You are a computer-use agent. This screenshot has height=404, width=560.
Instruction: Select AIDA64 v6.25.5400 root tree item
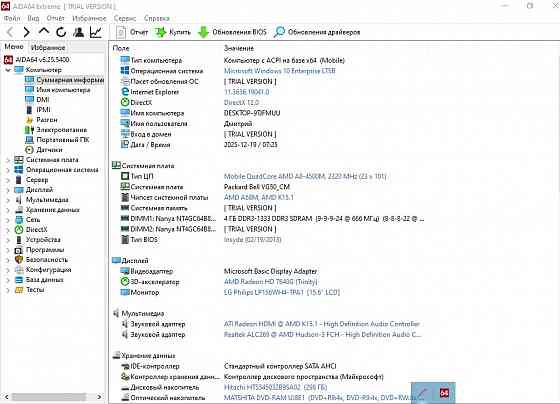37,60
